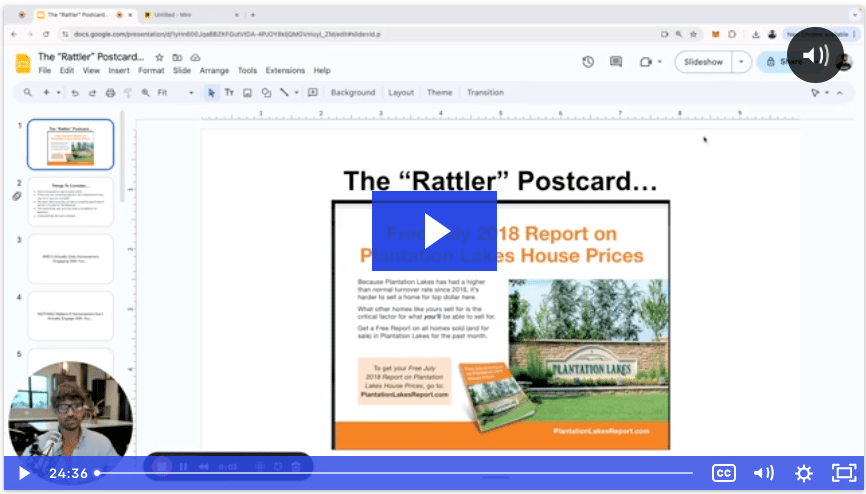Select the insert image tool
The width and height of the screenshot is (866, 494).
click(247, 93)
